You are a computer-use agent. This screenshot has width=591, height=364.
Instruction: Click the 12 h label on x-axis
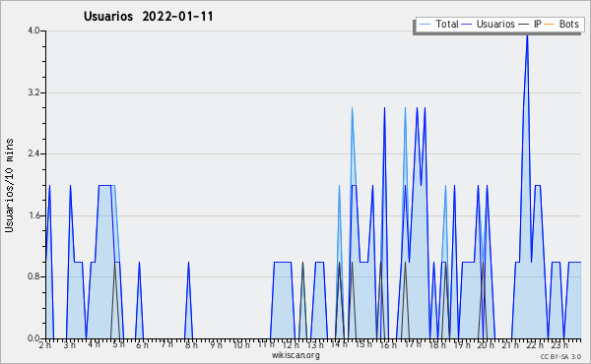pos(290,344)
